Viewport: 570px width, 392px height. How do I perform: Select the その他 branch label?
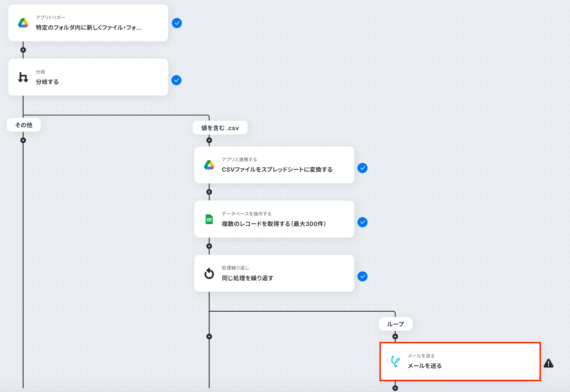[x=24, y=125]
